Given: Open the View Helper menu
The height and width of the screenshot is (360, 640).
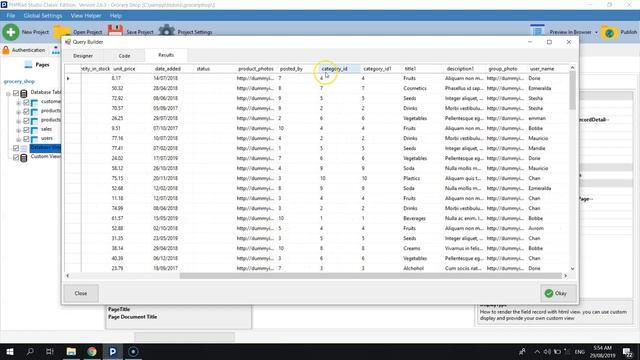Looking at the screenshot, I should click(x=86, y=16).
